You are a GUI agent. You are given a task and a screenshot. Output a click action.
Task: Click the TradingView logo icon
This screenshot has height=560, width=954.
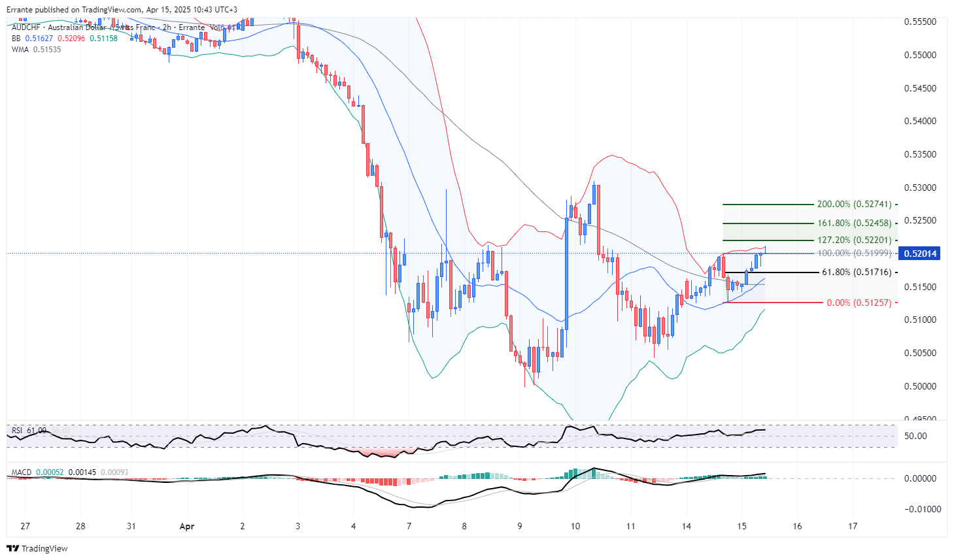12,548
